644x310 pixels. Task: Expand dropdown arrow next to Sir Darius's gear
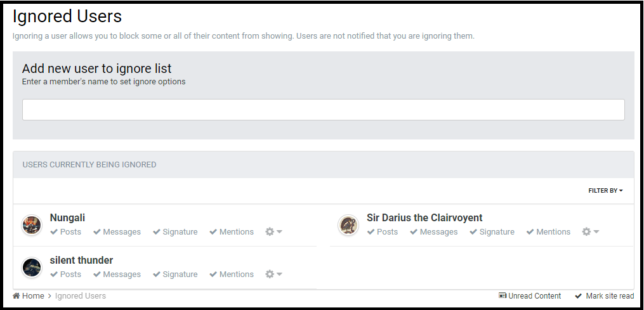coord(596,231)
